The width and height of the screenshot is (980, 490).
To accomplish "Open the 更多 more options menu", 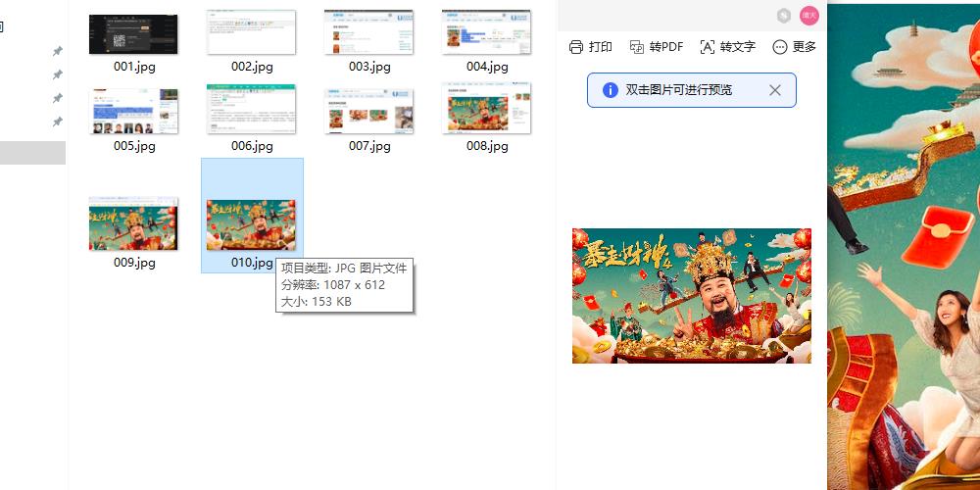I will click(x=780, y=47).
